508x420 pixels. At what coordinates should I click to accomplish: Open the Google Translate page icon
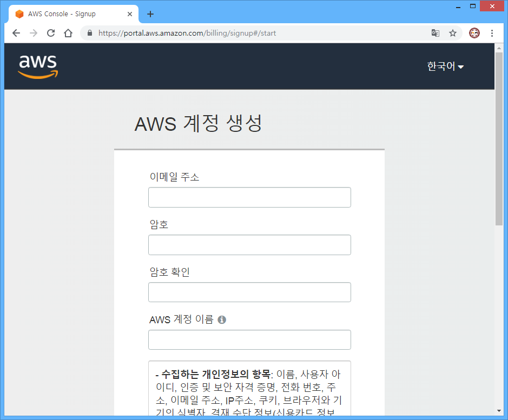point(436,33)
